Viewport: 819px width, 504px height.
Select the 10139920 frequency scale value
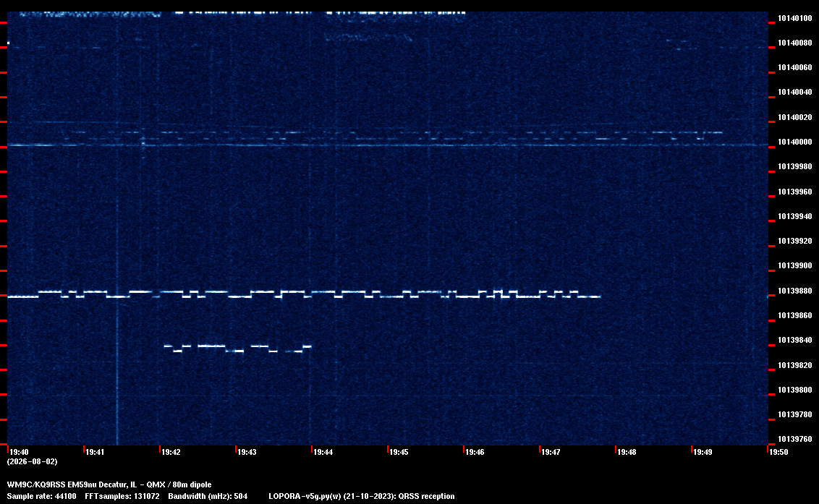(x=794, y=241)
